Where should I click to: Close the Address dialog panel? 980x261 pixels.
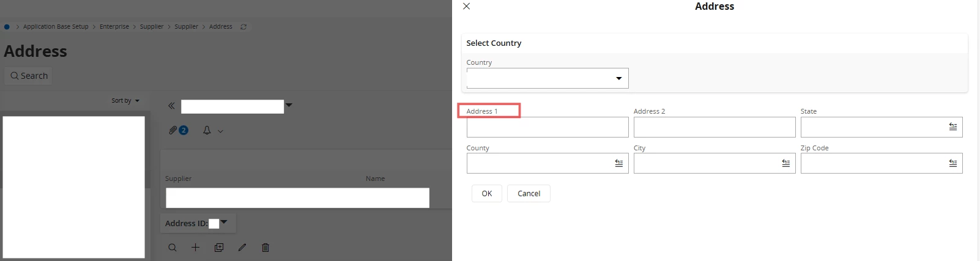(x=466, y=6)
